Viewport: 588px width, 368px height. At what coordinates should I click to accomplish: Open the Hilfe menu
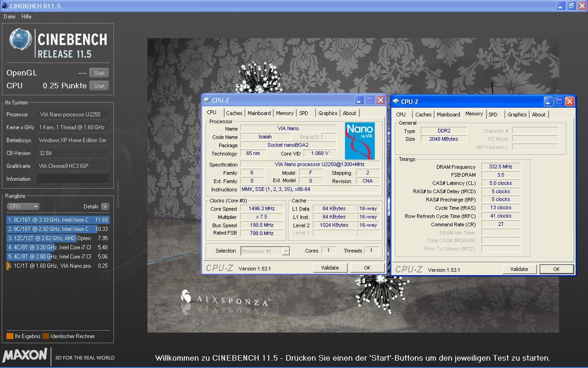(x=27, y=17)
